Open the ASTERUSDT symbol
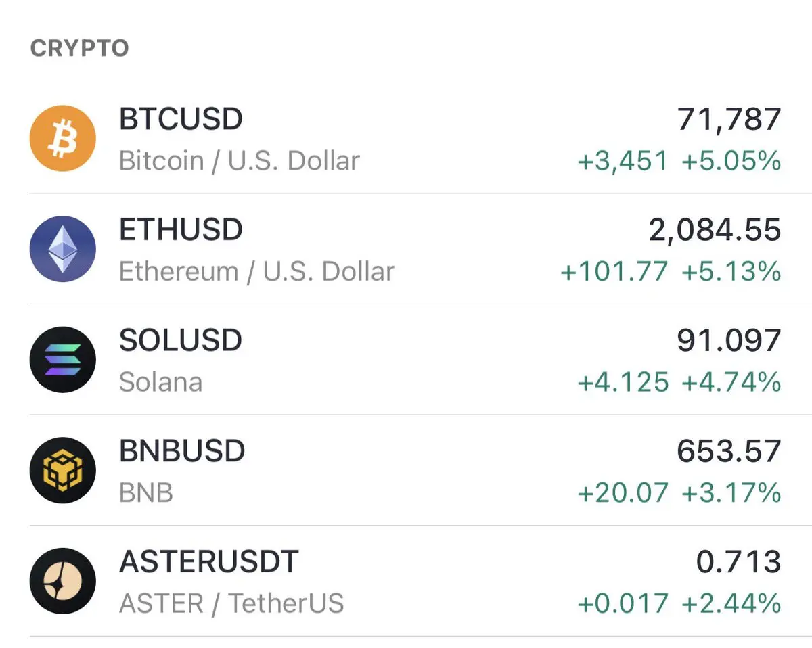 click(x=209, y=561)
